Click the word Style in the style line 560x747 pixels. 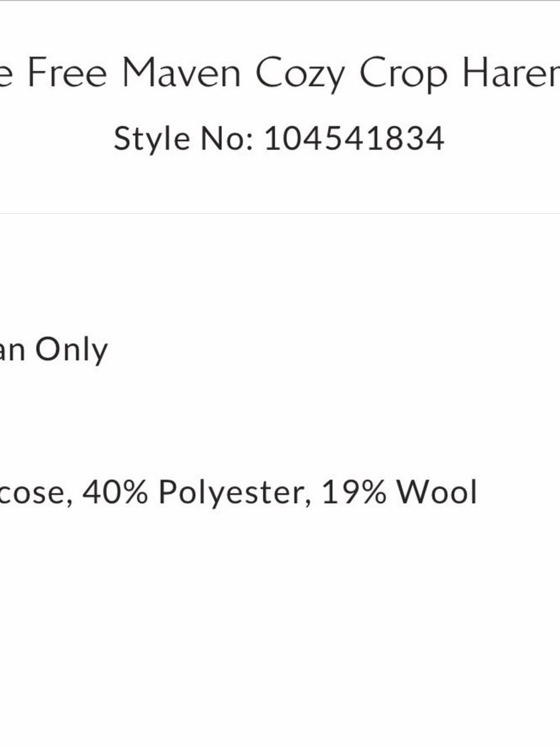click(x=152, y=139)
